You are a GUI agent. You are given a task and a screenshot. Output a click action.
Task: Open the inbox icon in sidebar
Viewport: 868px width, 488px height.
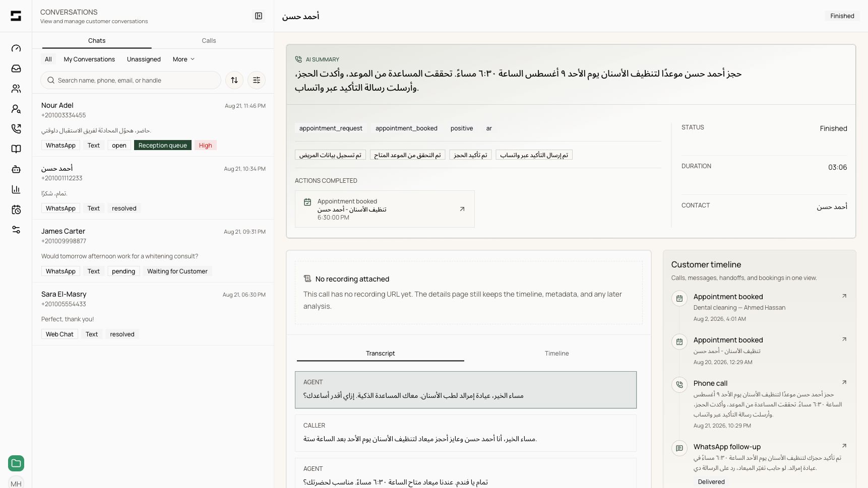[16, 68]
